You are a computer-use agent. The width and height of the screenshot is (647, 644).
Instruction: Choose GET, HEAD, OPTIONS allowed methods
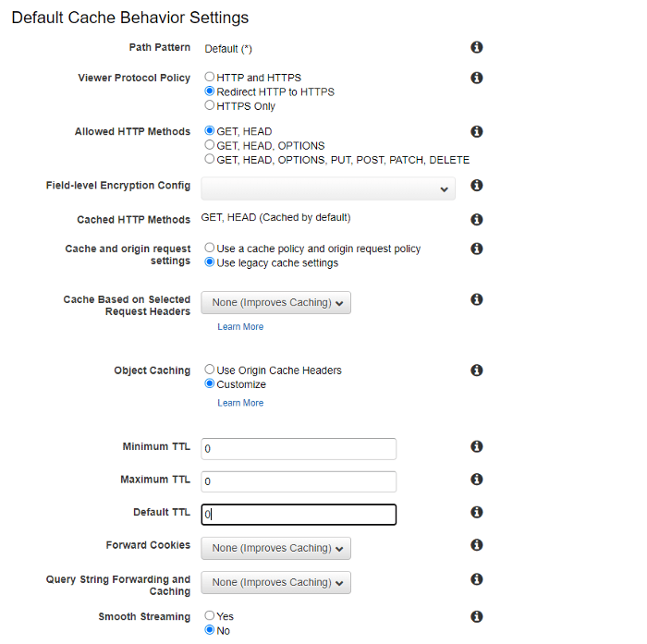(x=210, y=145)
